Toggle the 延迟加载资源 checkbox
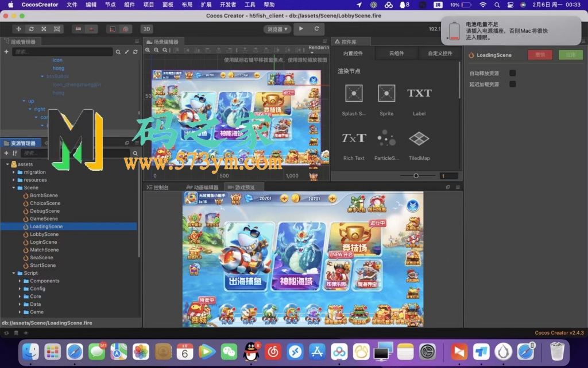Image resolution: width=588 pixels, height=368 pixels. (x=512, y=84)
